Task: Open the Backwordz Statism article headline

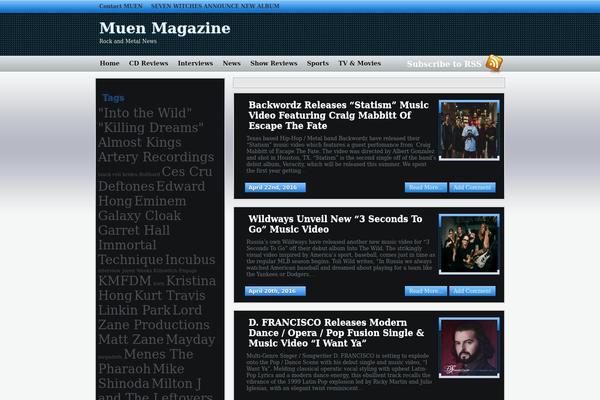Action: pyautogui.click(x=339, y=115)
